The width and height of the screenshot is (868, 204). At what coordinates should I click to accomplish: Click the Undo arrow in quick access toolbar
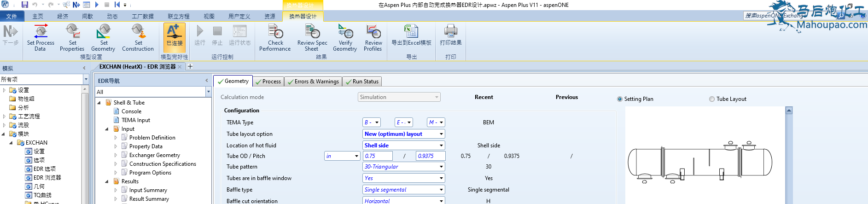[x=35, y=5]
